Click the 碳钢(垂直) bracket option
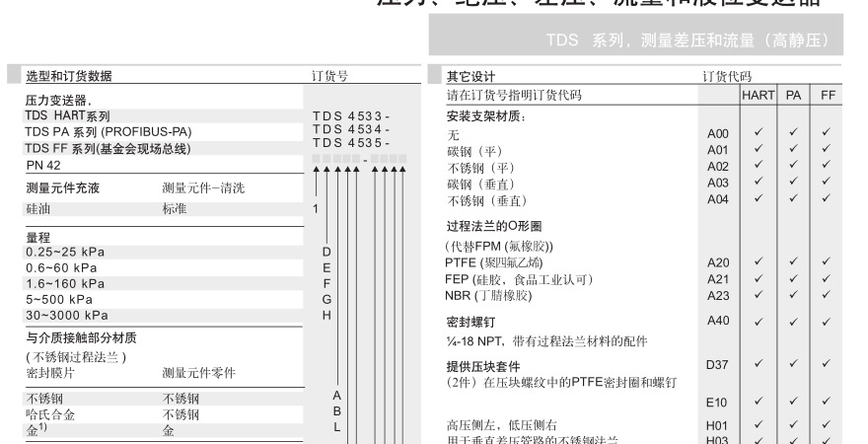 point(480,185)
